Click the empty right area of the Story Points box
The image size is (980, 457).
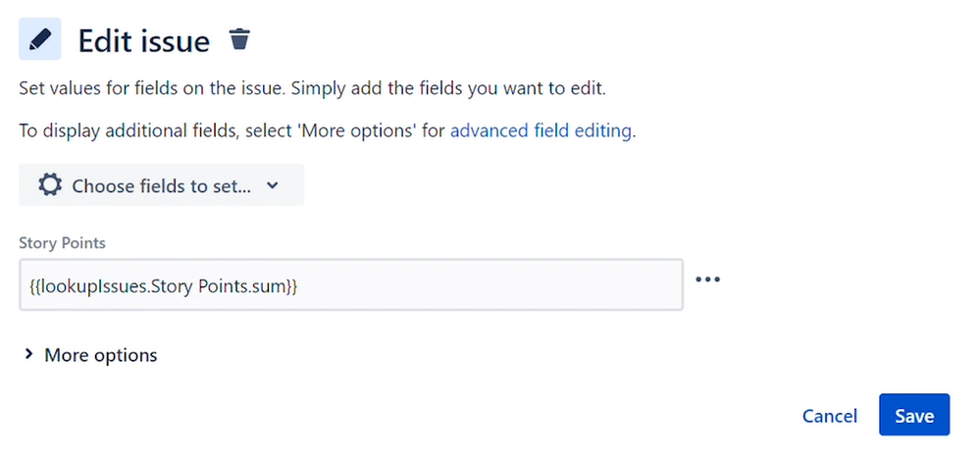(490, 285)
